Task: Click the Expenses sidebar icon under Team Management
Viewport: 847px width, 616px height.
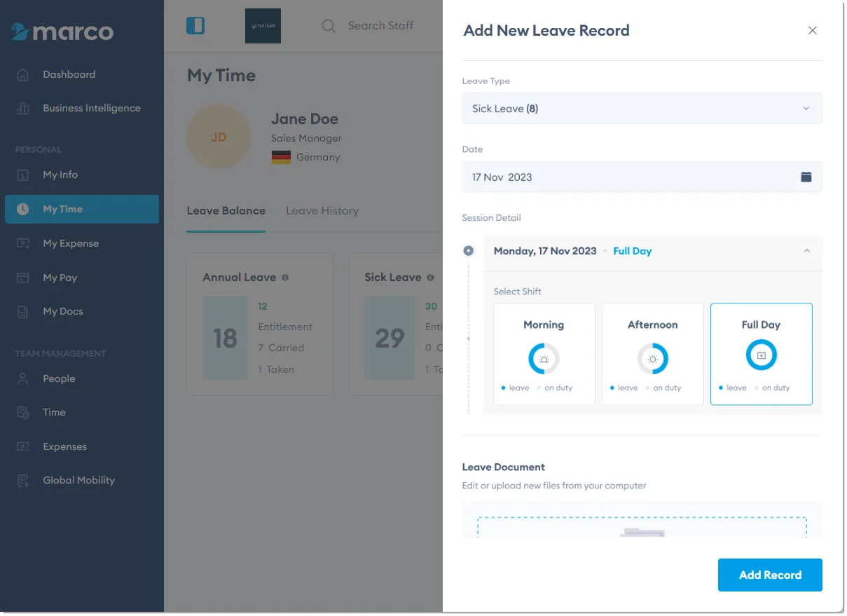Action: pos(23,446)
